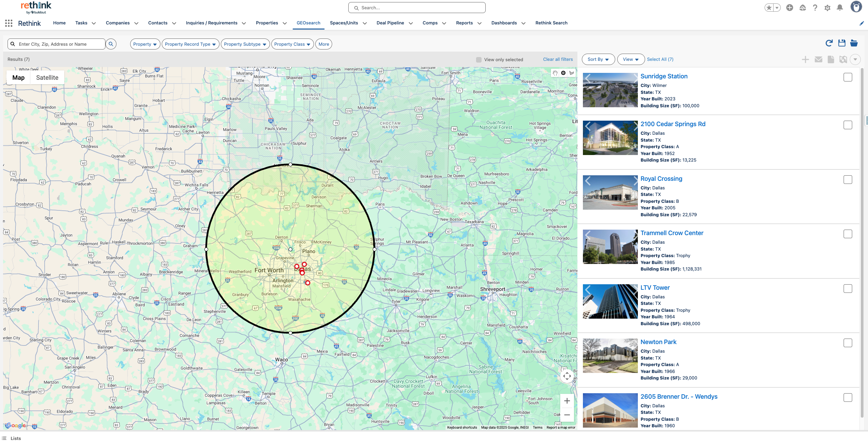Viewport: 868px width, 441px height.
Task: Open the Property Record Type dropdown
Action: point(190,44)
